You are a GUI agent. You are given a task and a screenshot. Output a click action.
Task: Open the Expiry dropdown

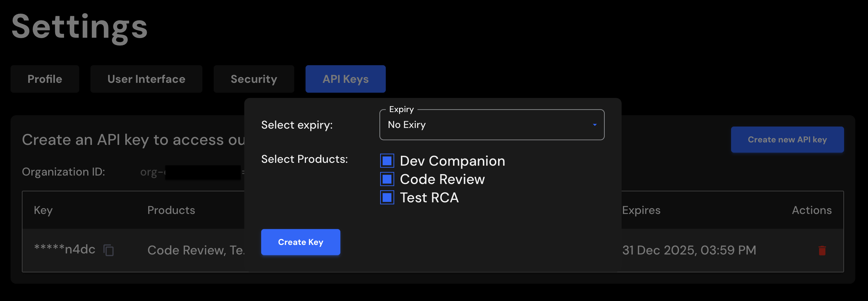point(492,125)
